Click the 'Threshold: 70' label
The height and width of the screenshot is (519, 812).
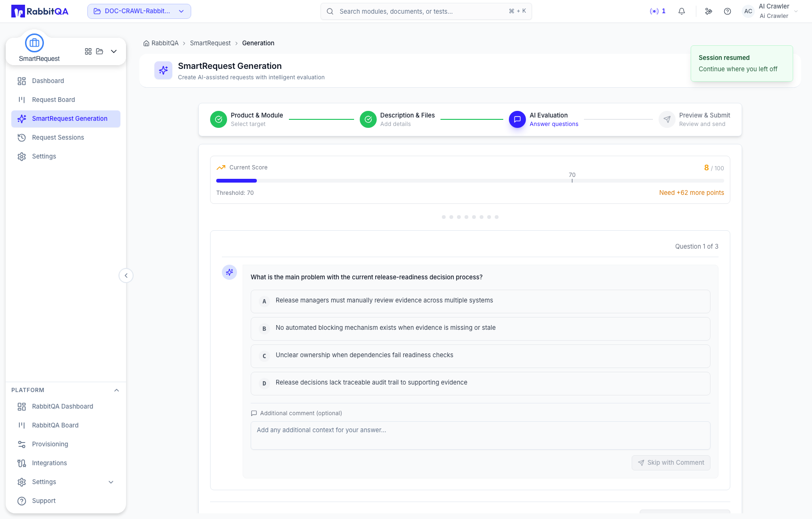235,193
